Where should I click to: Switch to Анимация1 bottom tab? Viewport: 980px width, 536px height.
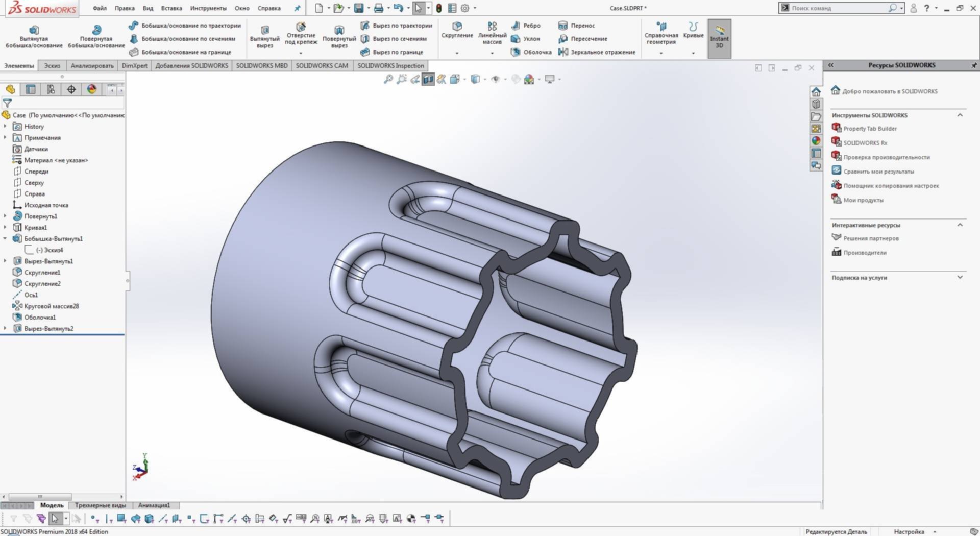pos(154,505)
